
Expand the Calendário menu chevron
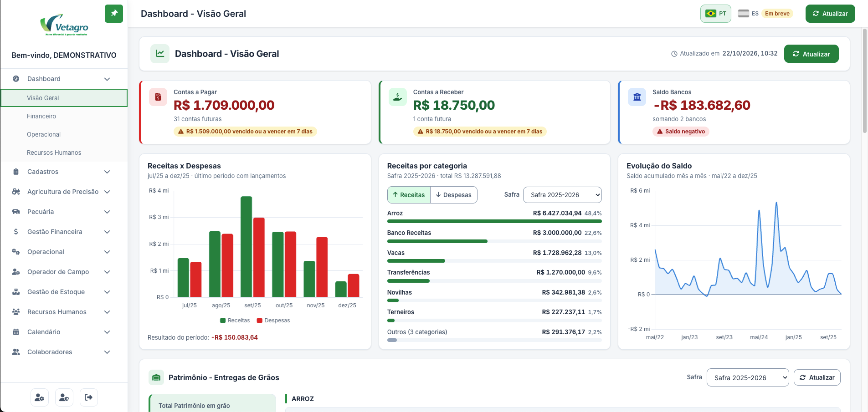(107, 332)
